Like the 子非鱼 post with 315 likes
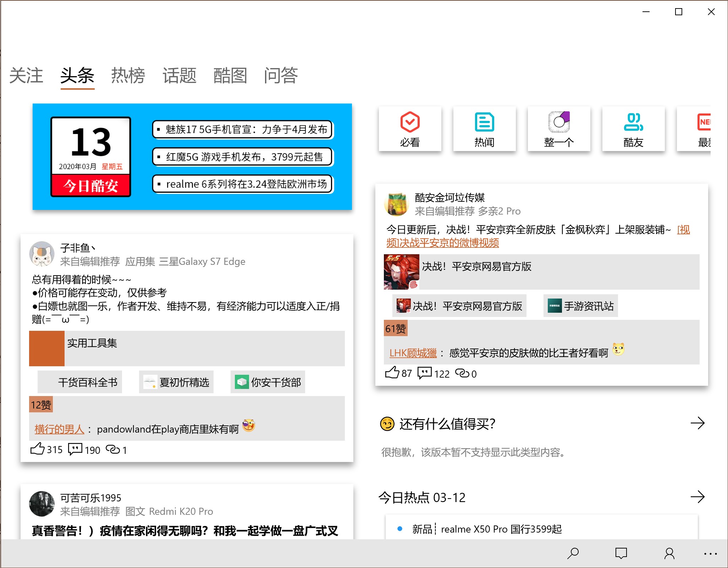This screenshot has width=728, height=568. coord(38,449)
